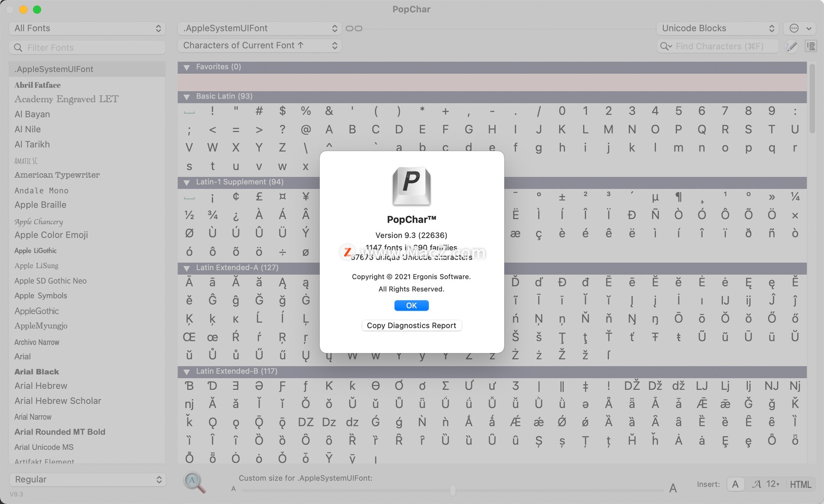Click the pound sign £ character

[x=259, y=197]
